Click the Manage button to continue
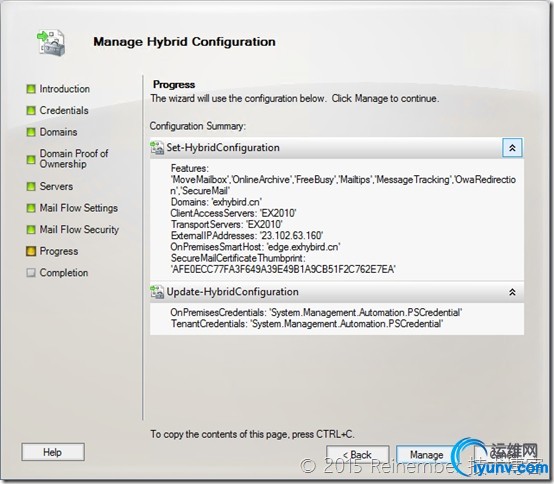The width and height of the screenshot is (554, 484). [427, 454]
